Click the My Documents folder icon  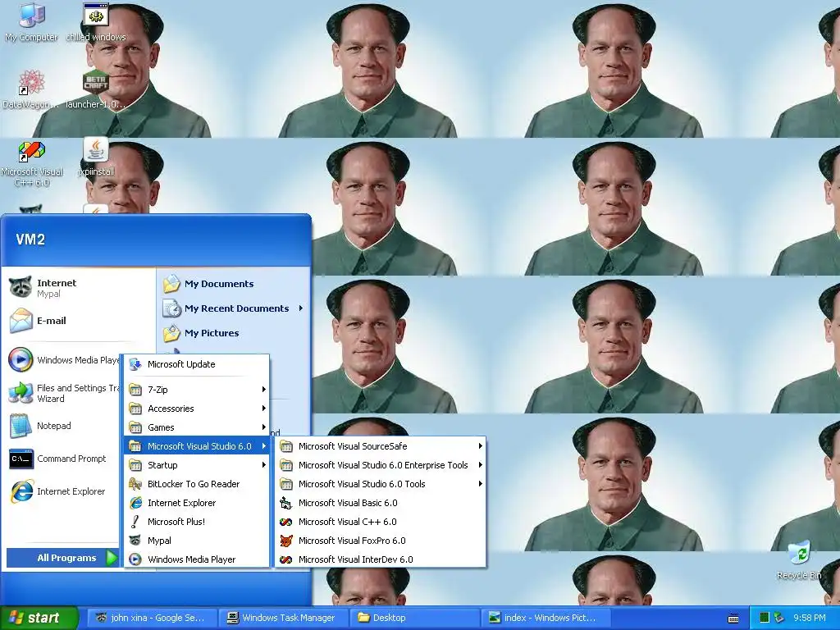click(171, 283)
